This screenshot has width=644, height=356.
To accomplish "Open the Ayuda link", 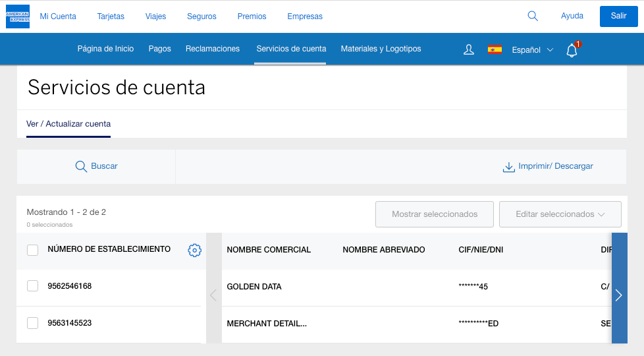I will 572,16.
